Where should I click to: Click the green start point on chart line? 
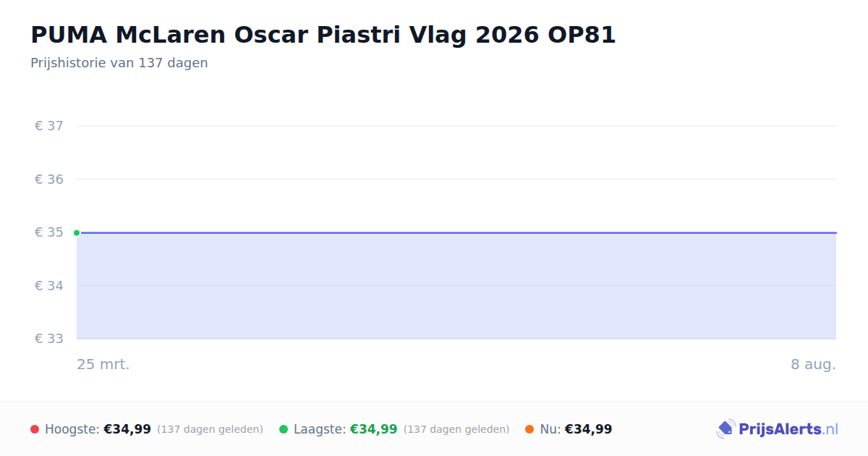77,232
